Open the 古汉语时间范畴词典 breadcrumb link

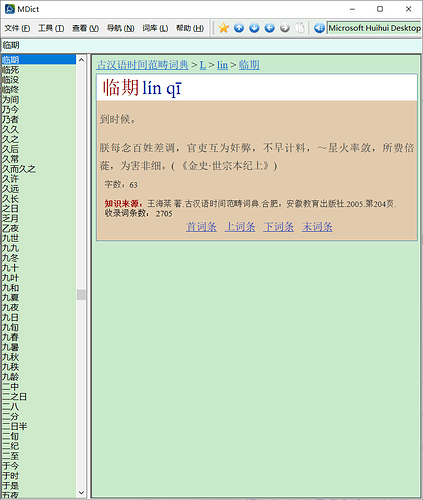pyautogui.click(x=142, y=65)
